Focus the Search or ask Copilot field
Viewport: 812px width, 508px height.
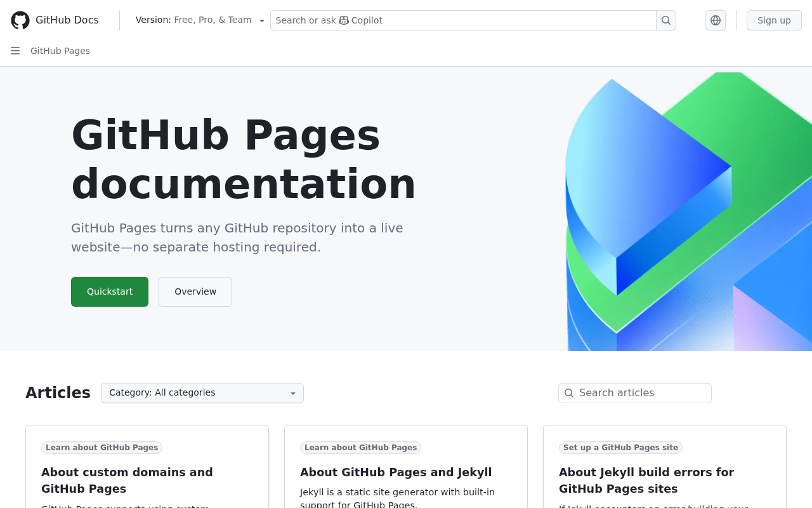(463, 20)
